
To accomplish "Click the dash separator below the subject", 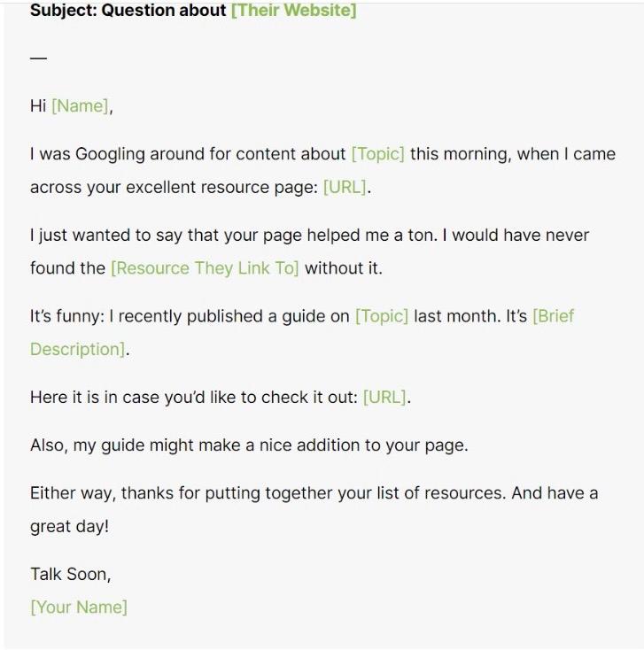I will pyautogui.click(x=39, y=58).
